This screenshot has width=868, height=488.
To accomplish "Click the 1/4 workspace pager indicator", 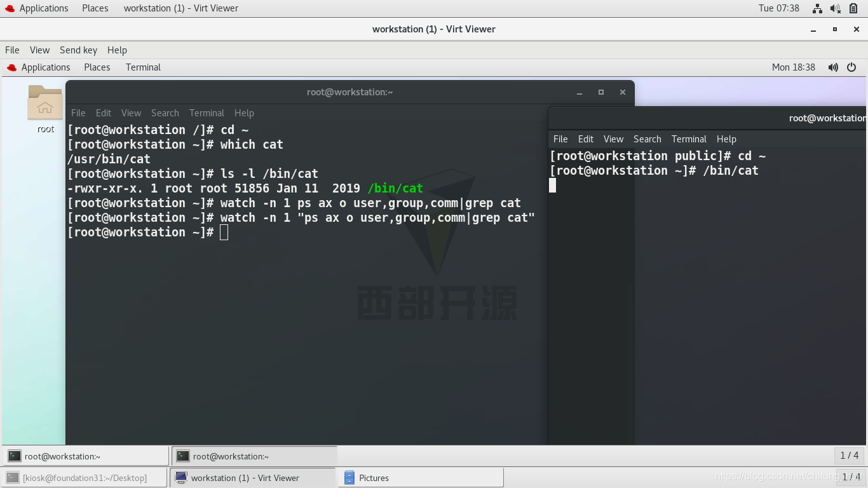I will click(x=850, y=455).
